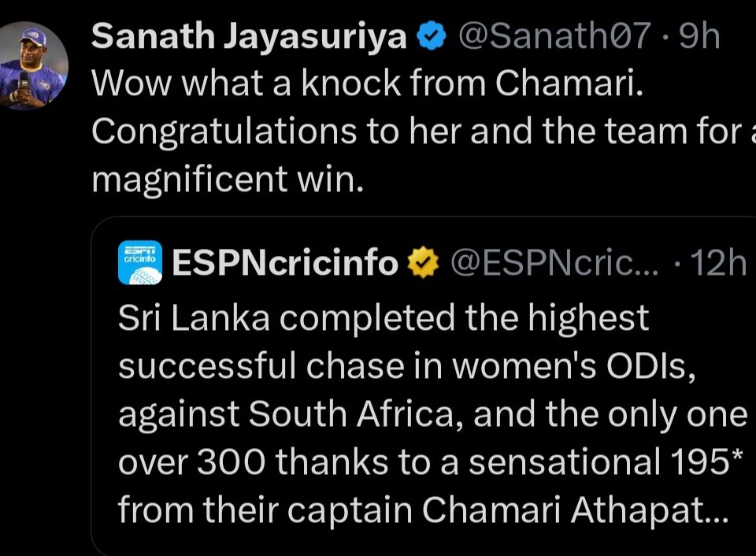Click the 9h tweet timestamp
Image resolution: width=756 pixels, height=556 pixels.
tap(699, 36)
